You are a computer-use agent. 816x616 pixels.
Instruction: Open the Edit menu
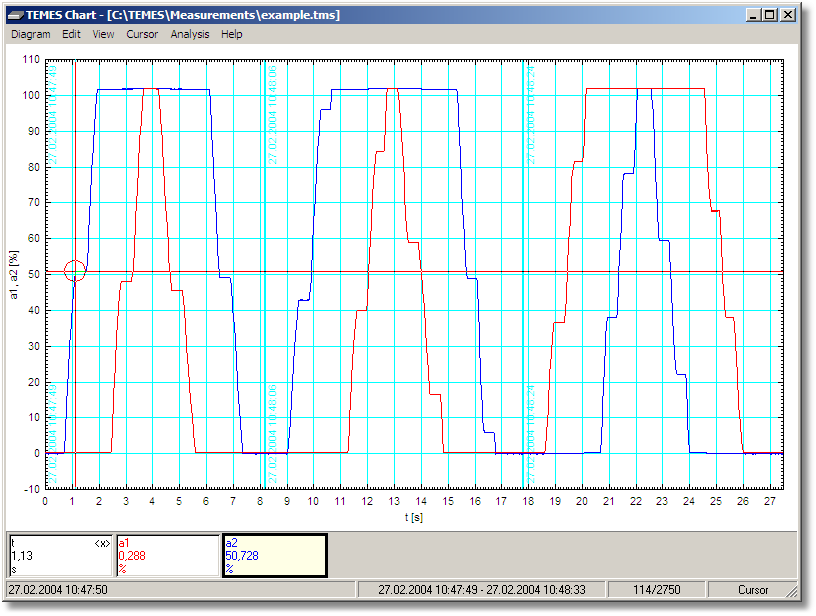tap(71, 34)
